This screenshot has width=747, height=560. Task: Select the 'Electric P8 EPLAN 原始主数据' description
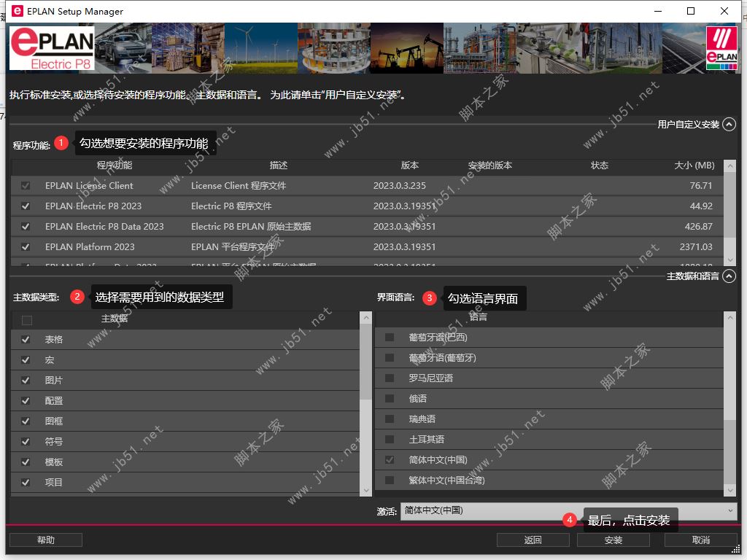tap(251, 227)
